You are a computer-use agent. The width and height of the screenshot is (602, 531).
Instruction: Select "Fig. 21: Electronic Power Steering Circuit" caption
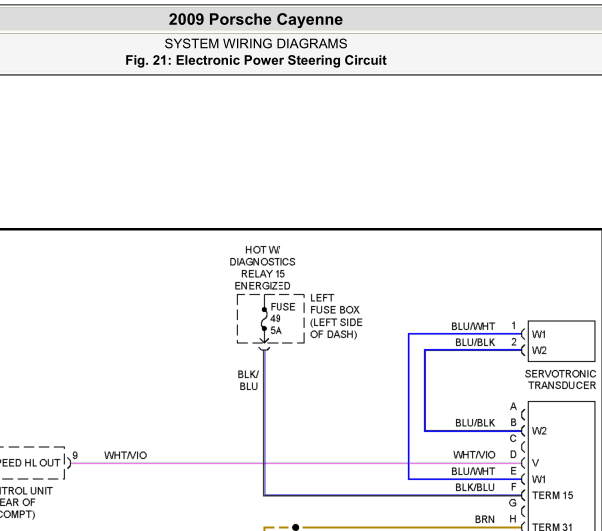tap(256, 60)
